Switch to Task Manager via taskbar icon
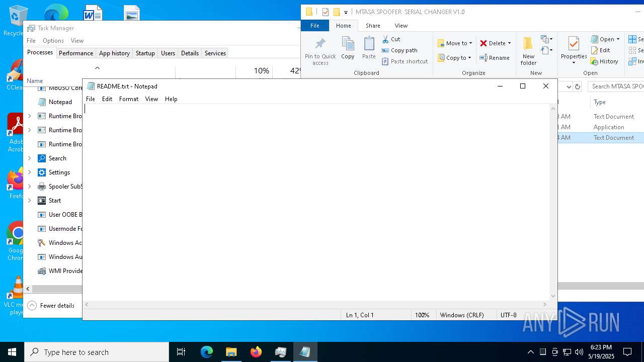The height and width of the screenshot is (362, 644). coord(281,352)
